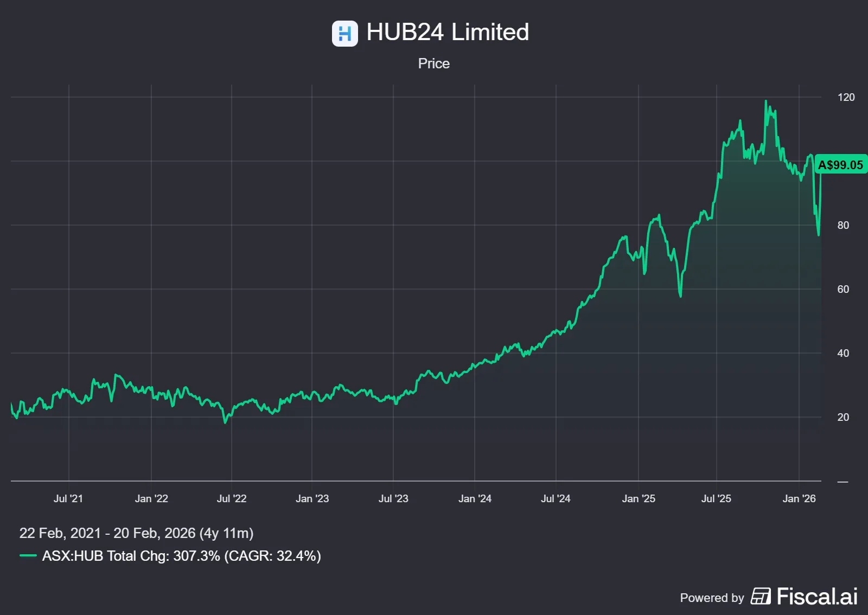Click the Jan '22 x-axis label
This screenshot has width=868, height=615.
tap(151, 498)
